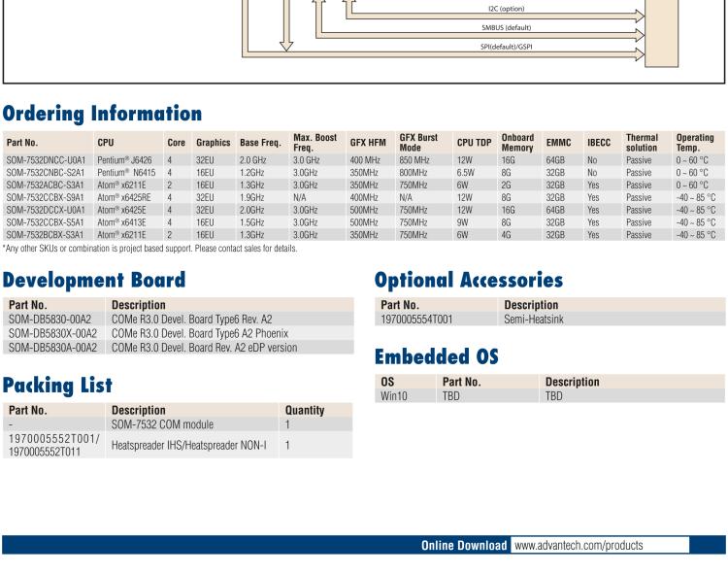Select the Thermal solution column header
Viewport: 728px width, 574px height.
coord(642,143)
